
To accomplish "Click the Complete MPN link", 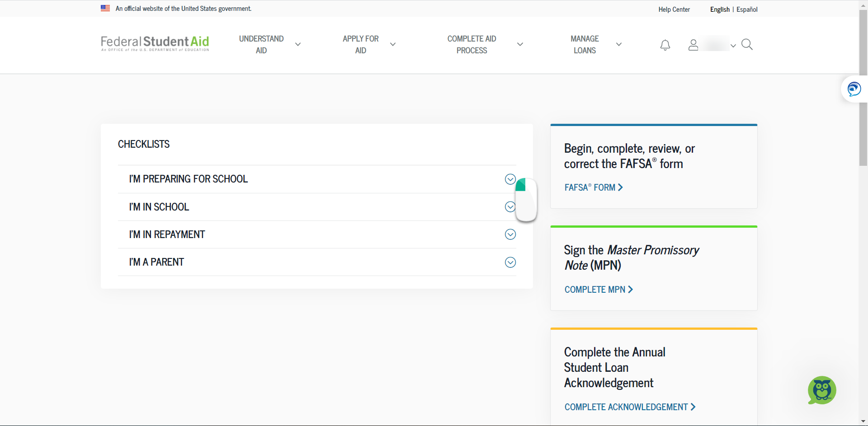I will click(599, 290).
